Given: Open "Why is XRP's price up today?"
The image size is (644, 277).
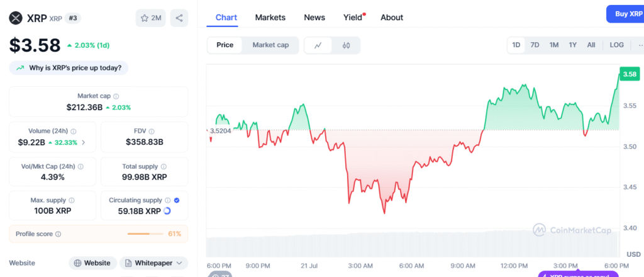Looking at the screenshot, I should click(69, 68).
